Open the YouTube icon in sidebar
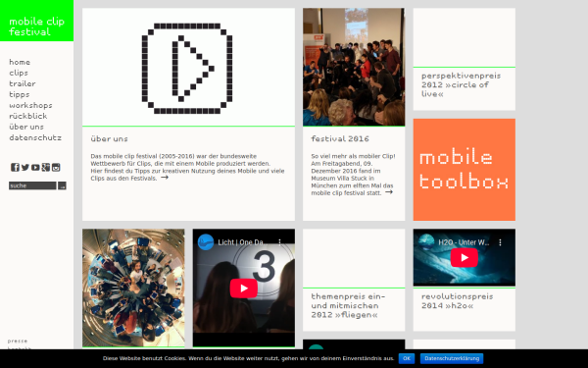The width and height of the screenshot is (588, 368). point(35,167)
